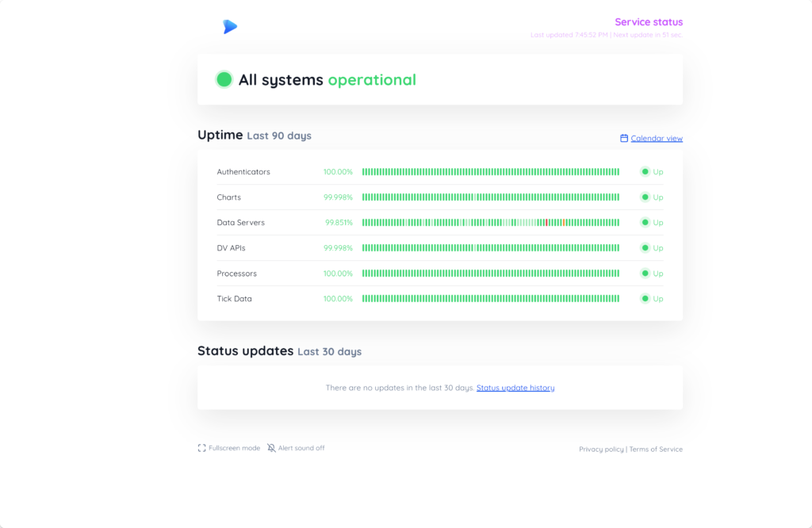Open the Terms of Service link
The width and height of the screenshot is (812, 528).
[x=656, y=450]
